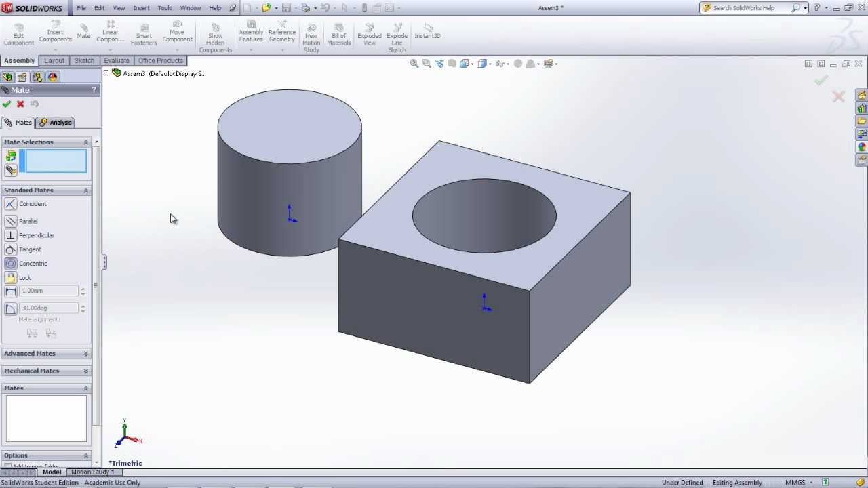Click the Zoom to Area icon
Screen dimensions: 868x488
coord(427,64)
